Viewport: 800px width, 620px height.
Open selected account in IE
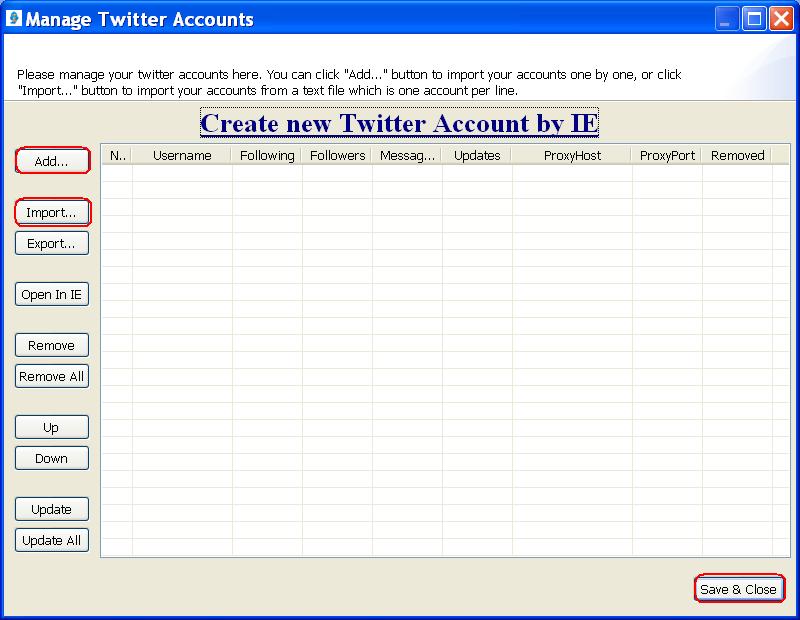[52, 294]
